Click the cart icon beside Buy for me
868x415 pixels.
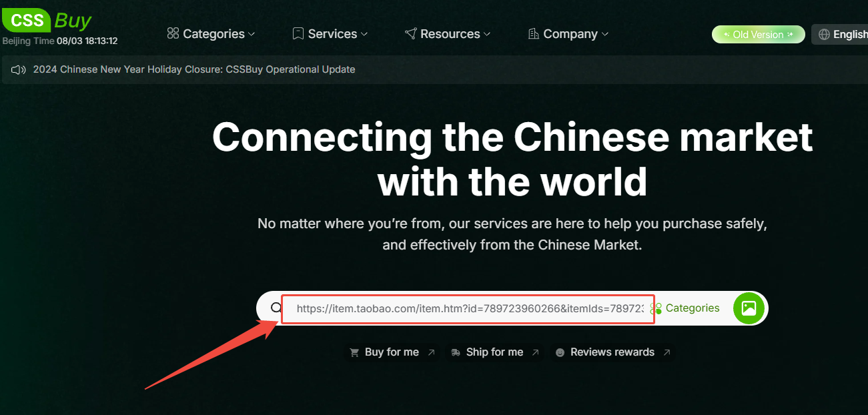pyautogui.click(x=355, y=352)
